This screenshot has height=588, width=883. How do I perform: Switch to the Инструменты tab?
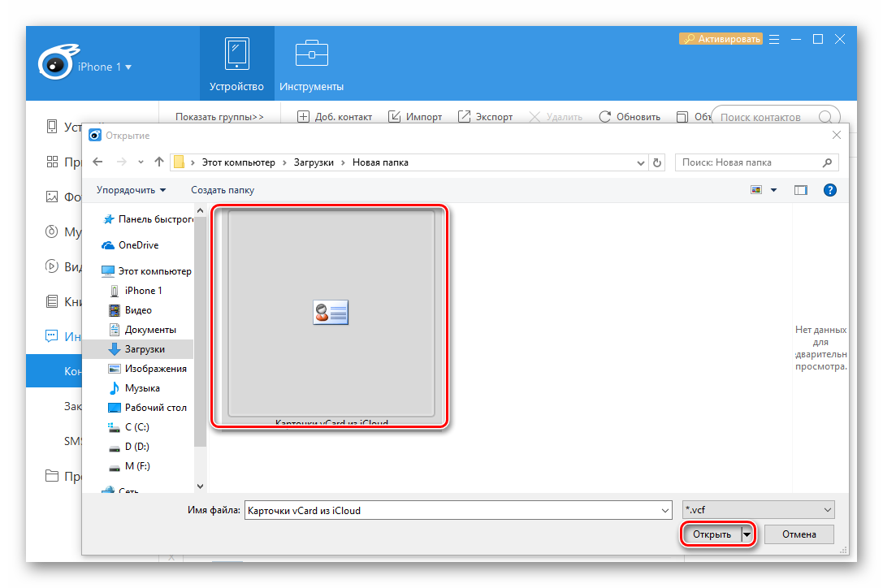[x=311, y=62]
